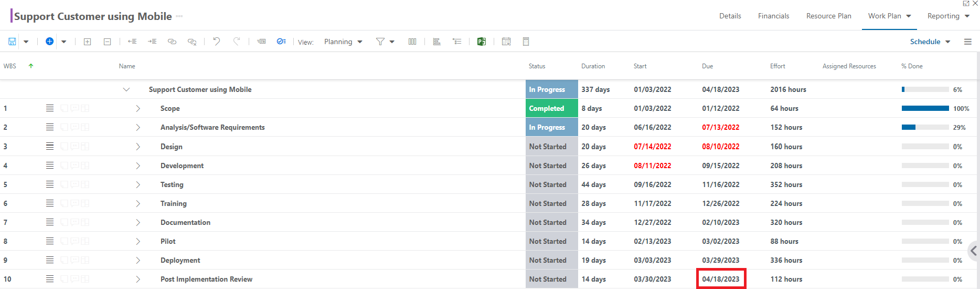Open the Reporting tab menu

pyautogui.click(x=949, y=16)
